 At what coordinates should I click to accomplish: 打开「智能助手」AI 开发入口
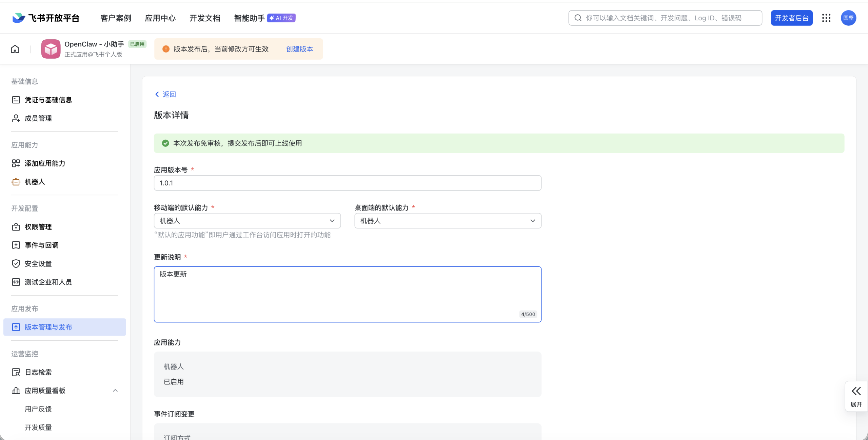249,18
